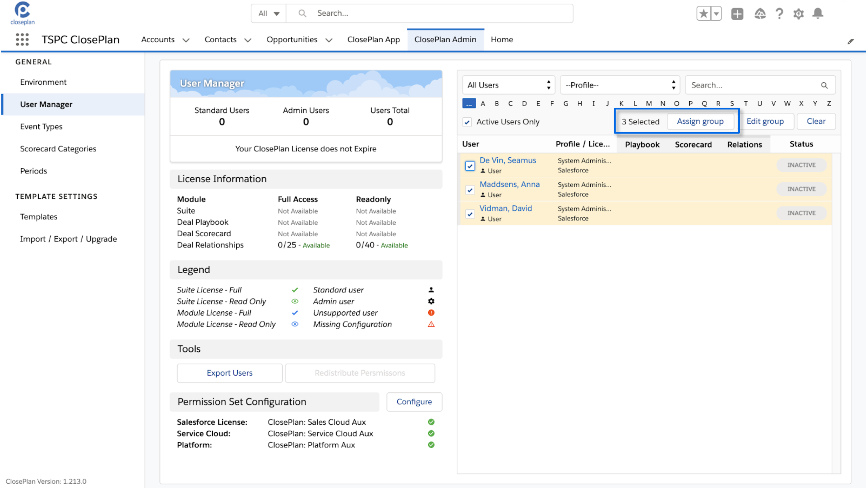Screen dimensions: 868x488
Task: Open the global actions plus icon
Action: 737,13
